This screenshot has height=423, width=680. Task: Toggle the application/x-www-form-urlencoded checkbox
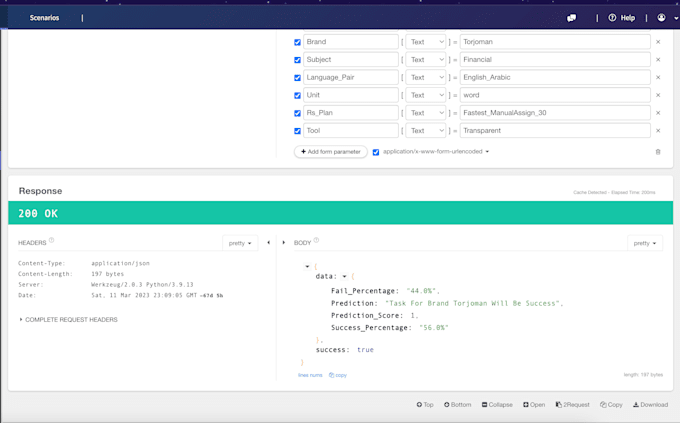click(x=376, y=152)
